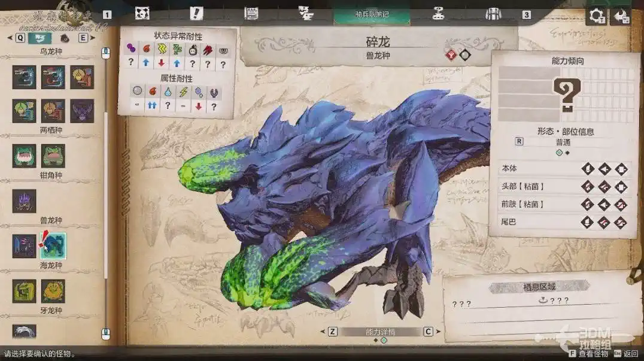Image resolution: width=644 pixels, height=361 pixels.
Task: Select the highlighted monster icon marked with exclamation
Action: coord(53,246)
